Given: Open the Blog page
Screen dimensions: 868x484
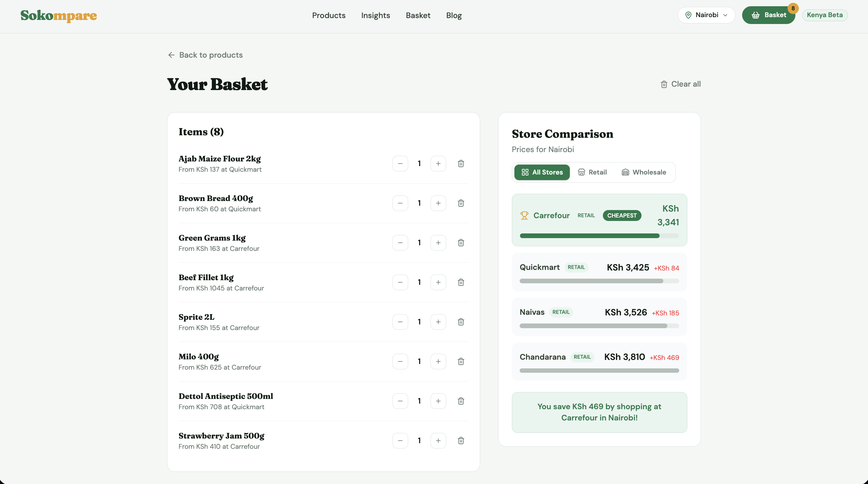Looking at the screenshot, I should coord(454,16).
